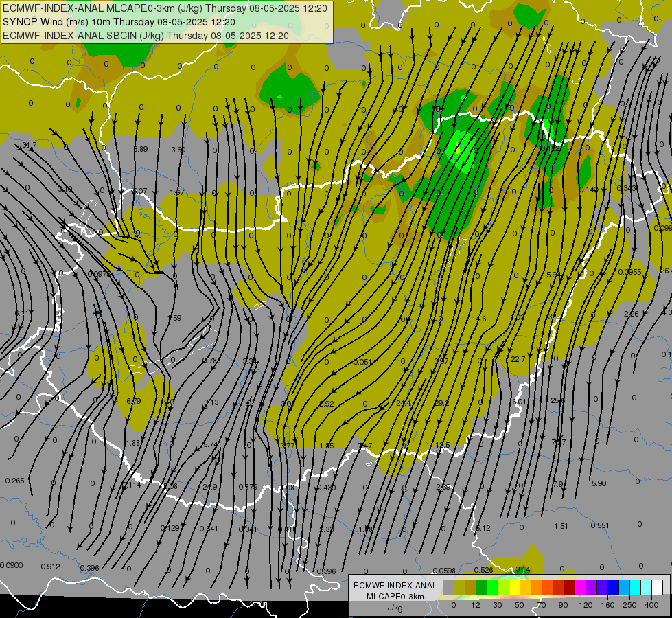
Task: Click the map value 2.92
Action: coord(327,404)
